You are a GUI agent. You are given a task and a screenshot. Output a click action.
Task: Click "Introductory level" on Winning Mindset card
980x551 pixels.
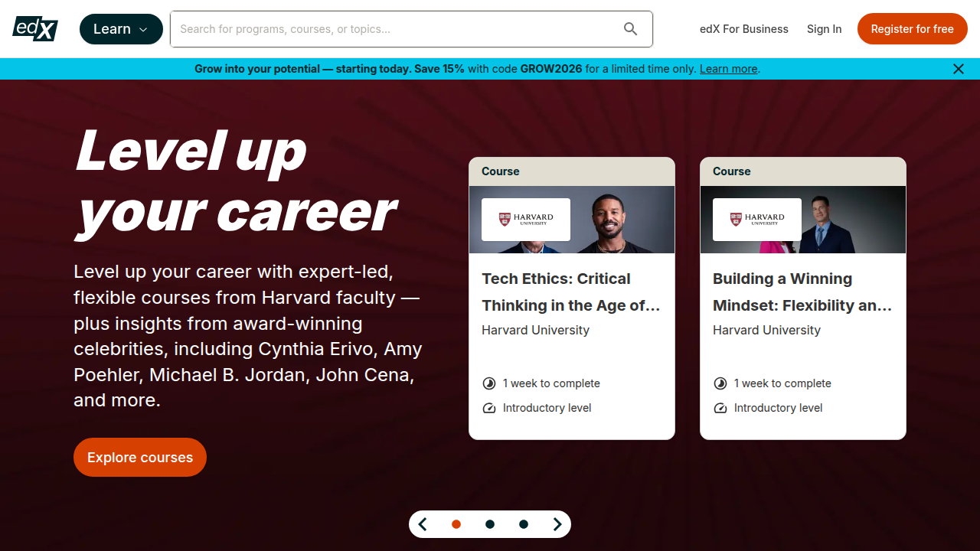(778, 408)
